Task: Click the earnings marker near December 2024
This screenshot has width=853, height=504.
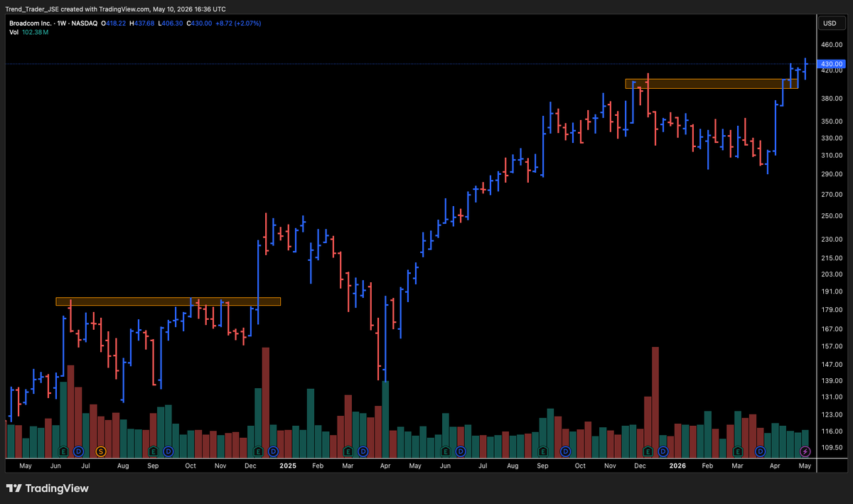Action: [x=258, y=451]
